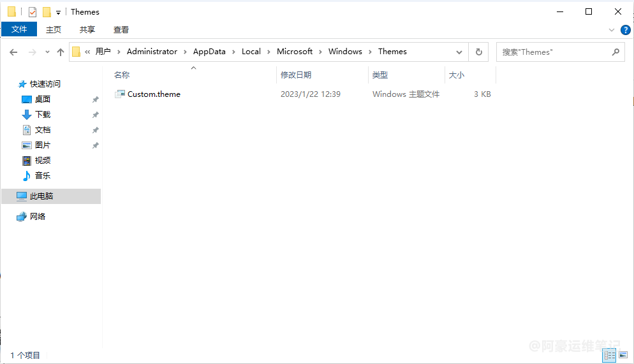Click the New Folder quick access icon
634x364 pixels.
pos(47,12)
